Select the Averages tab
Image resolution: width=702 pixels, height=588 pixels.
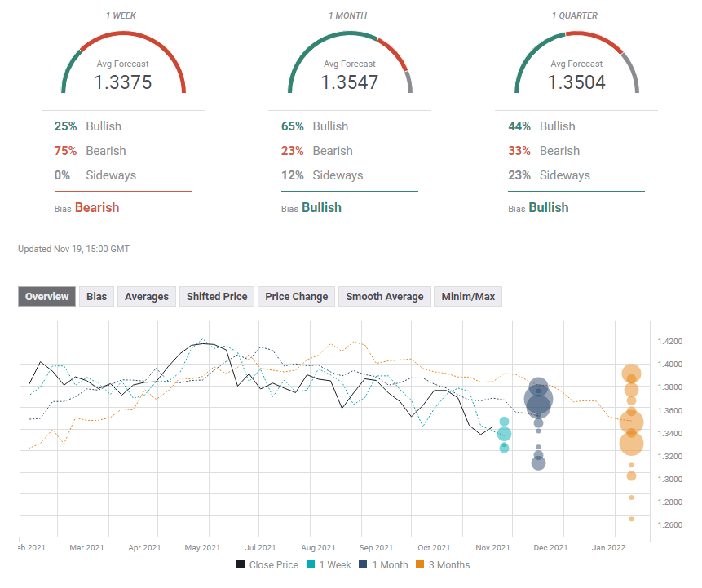[147, 297]
